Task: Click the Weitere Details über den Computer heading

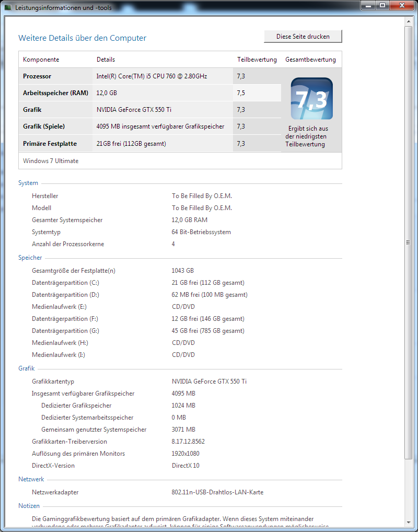Action: coord(83,38)
